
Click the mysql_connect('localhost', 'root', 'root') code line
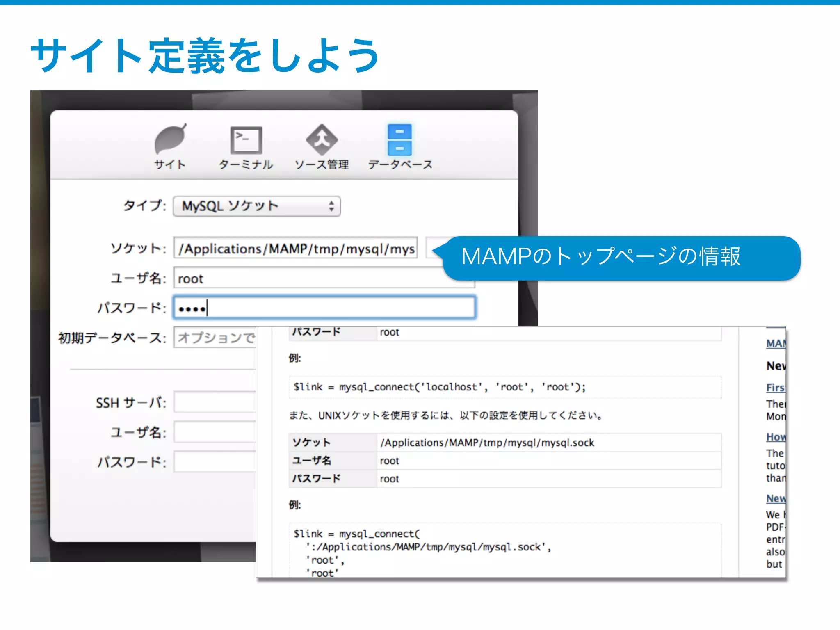click(440, 387)
